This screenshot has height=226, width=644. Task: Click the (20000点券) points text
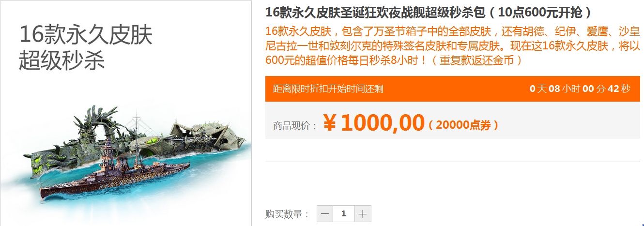coord(463,125)
